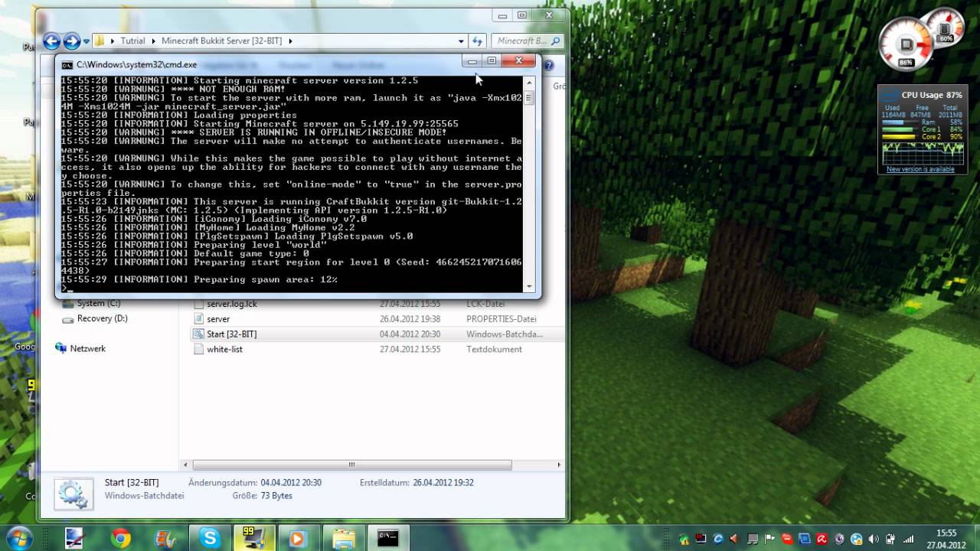The image size is (980, 551).
Task: Click the Action Center flag tray icon
Action: tap(770, 539)
